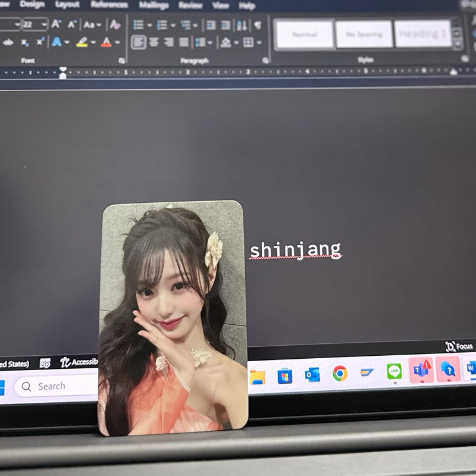Select the red Font Color icon

coord(105,42)
